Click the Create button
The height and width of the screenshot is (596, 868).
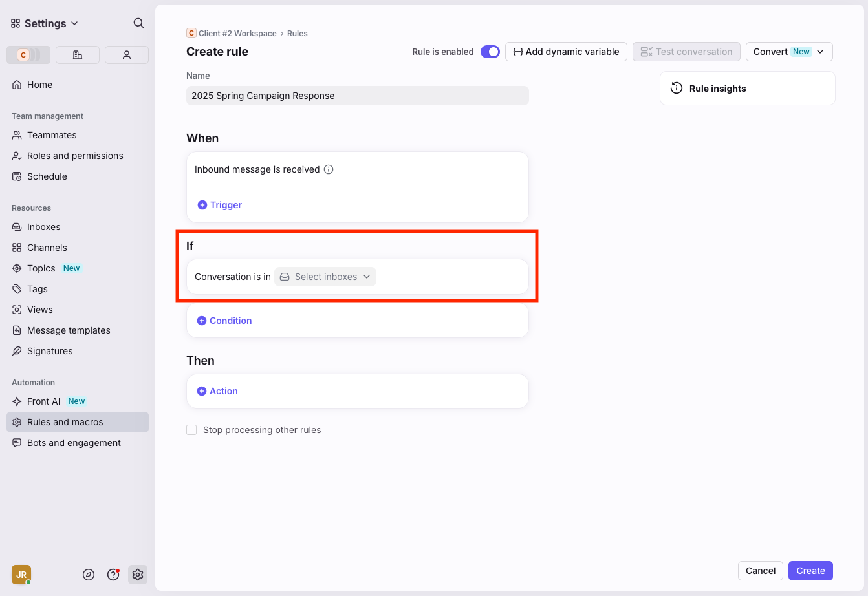[810, 571]
